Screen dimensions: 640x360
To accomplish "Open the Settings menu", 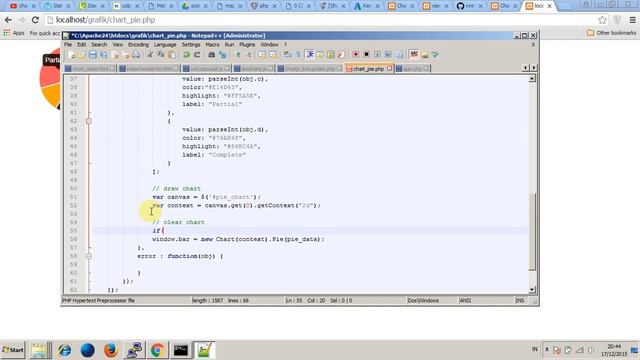I will tap(191, 44).
